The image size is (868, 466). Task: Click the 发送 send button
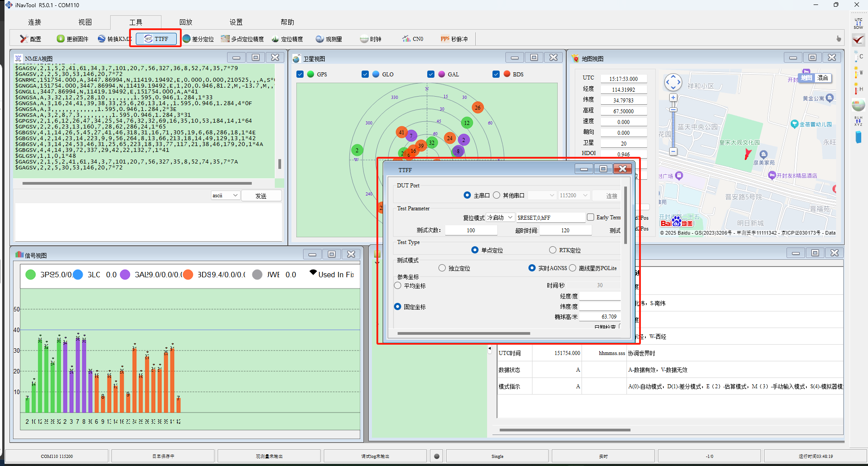click(x=261, y=195)
